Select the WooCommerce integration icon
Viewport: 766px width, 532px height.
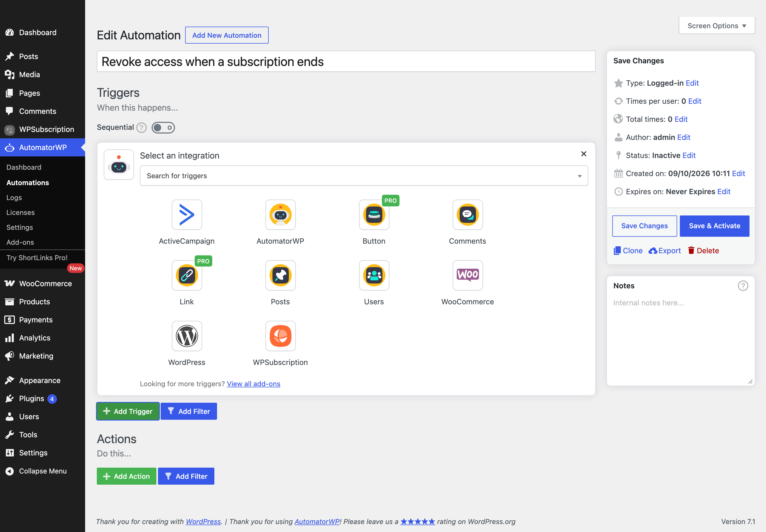[x=468, y=275]
